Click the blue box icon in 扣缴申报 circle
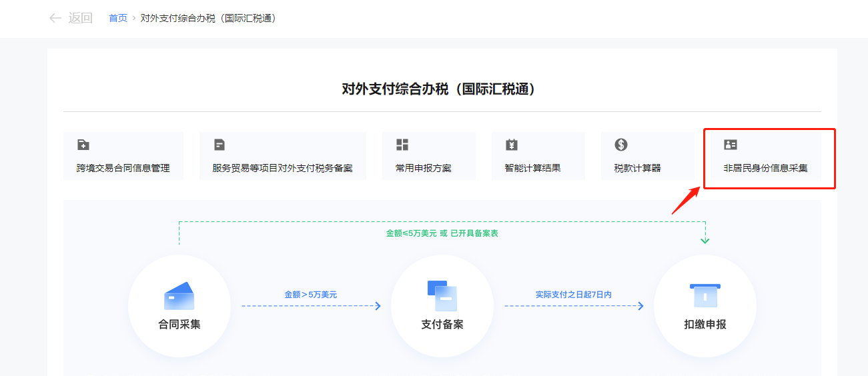The height and width of the screenshot is (376, 868). (x=705, y=295)
